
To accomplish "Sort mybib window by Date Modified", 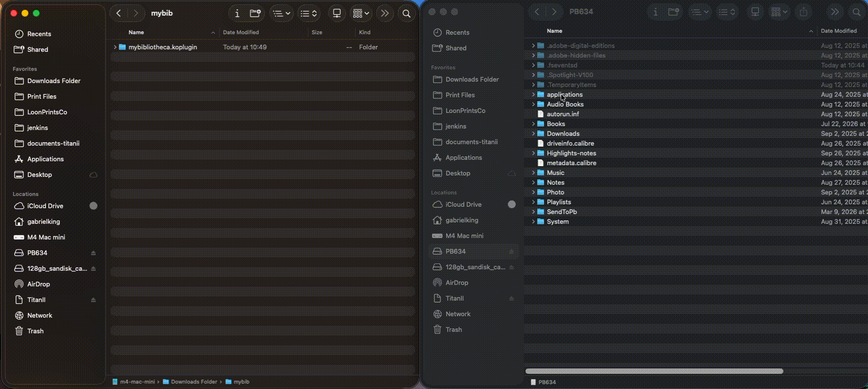I will tap(241, 32).
